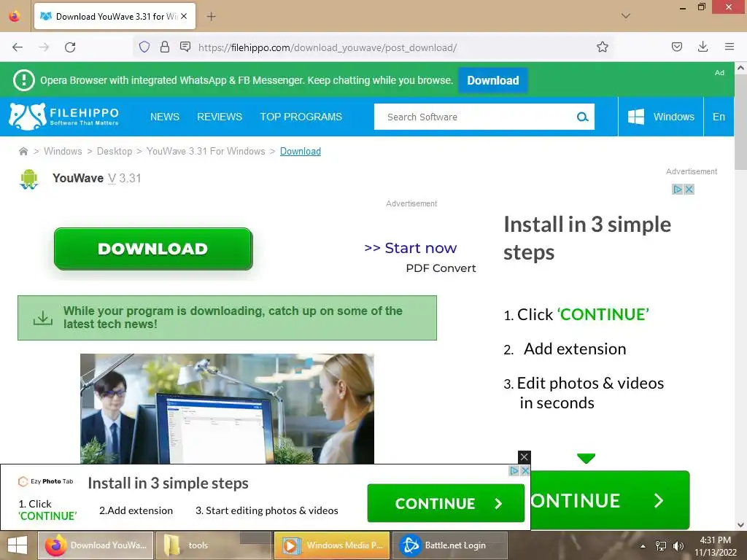Click the scrollbar down arrow

click(x=740, y=525)
